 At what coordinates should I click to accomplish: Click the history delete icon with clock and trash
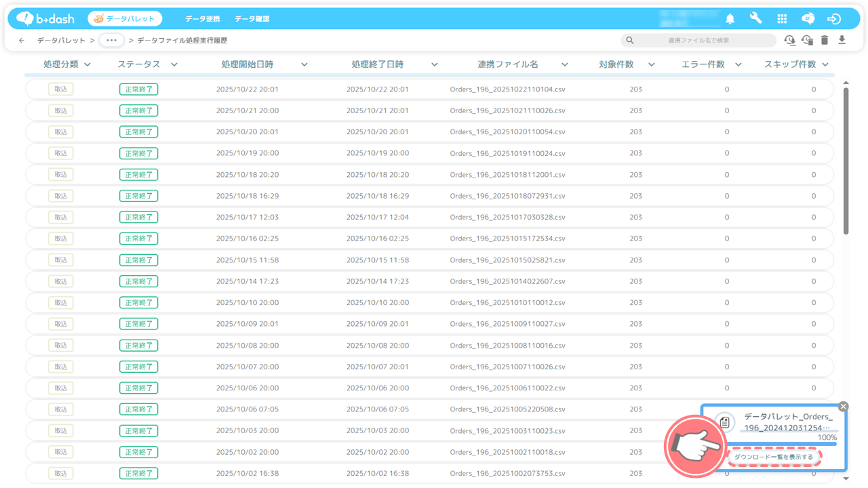pyautogui.click(x=807, y=41)
